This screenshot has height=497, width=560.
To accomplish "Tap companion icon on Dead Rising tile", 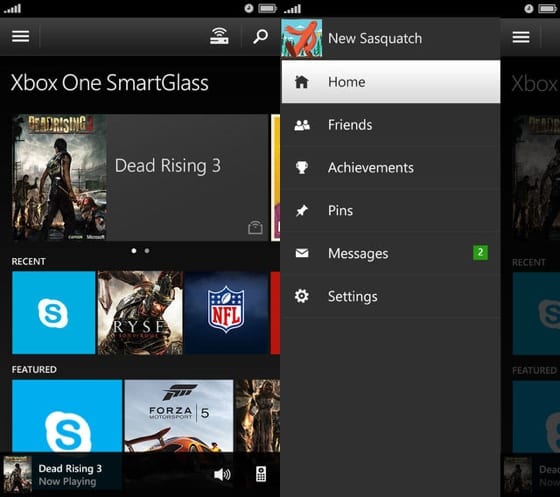I will [x=255, y=227].
